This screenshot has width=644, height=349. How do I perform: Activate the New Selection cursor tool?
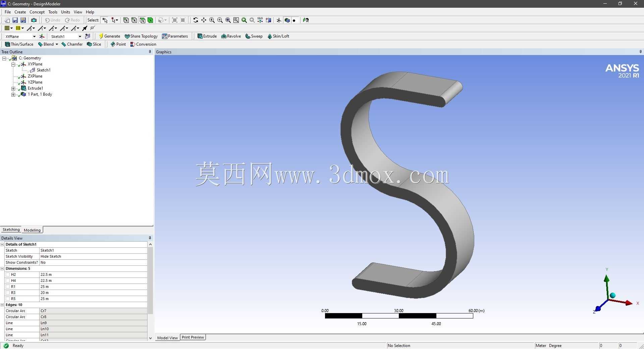coord(105,20)
